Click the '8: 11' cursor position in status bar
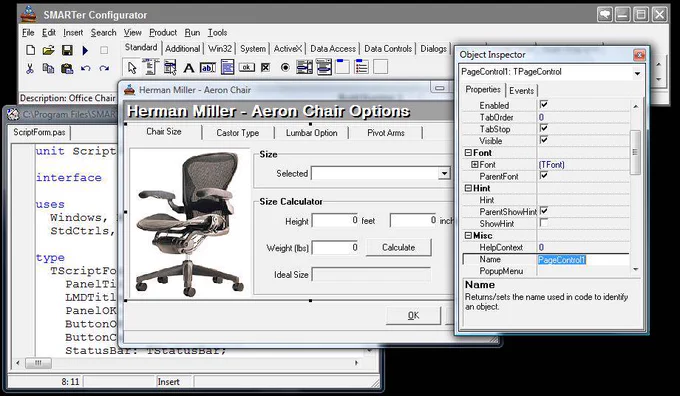Image resolution: width=680 pixels, height=396 pixels. coord(70,382)
